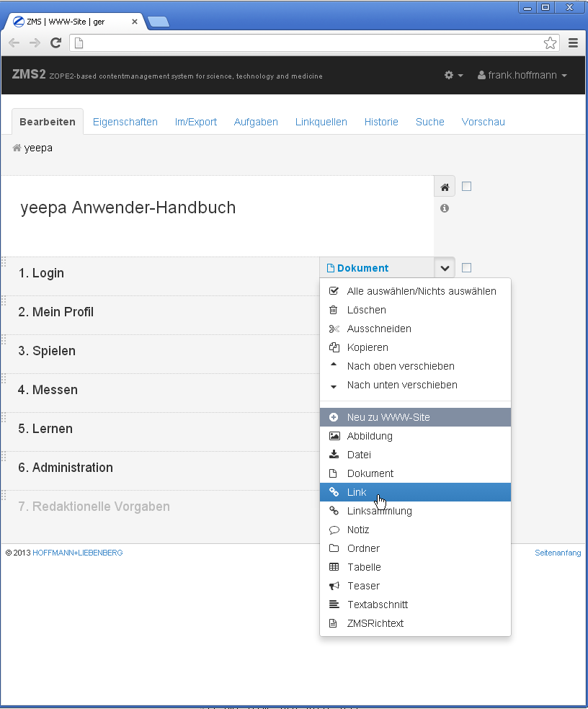Viewport: 588px width, 709px height.
Task: Click the HOFFMANN+LIEBENBERG footer link
Action: click(78, 553)
